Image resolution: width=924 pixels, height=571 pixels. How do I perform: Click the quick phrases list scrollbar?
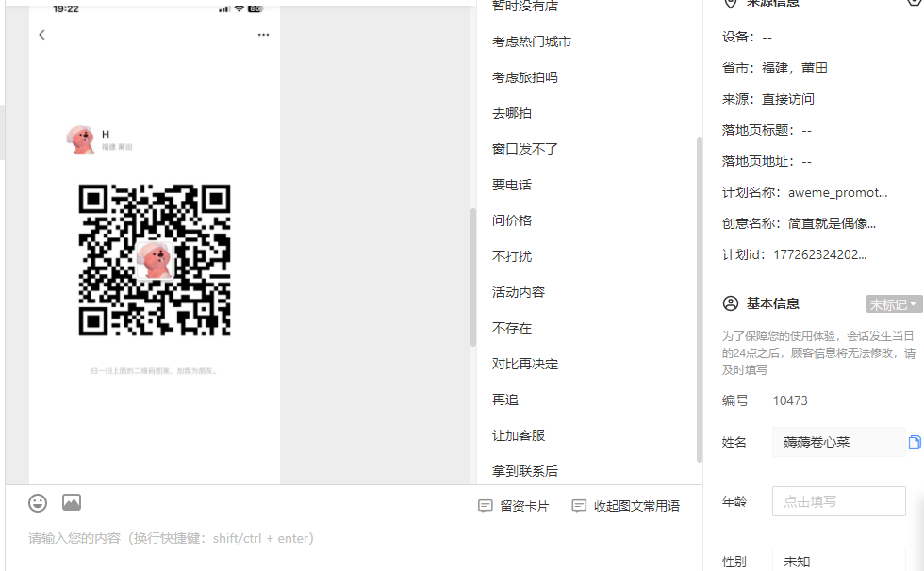pos(700,299)
